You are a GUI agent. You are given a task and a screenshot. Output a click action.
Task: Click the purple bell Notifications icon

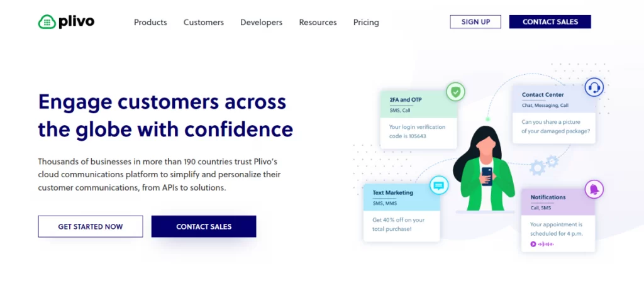(x=594, y=189)
